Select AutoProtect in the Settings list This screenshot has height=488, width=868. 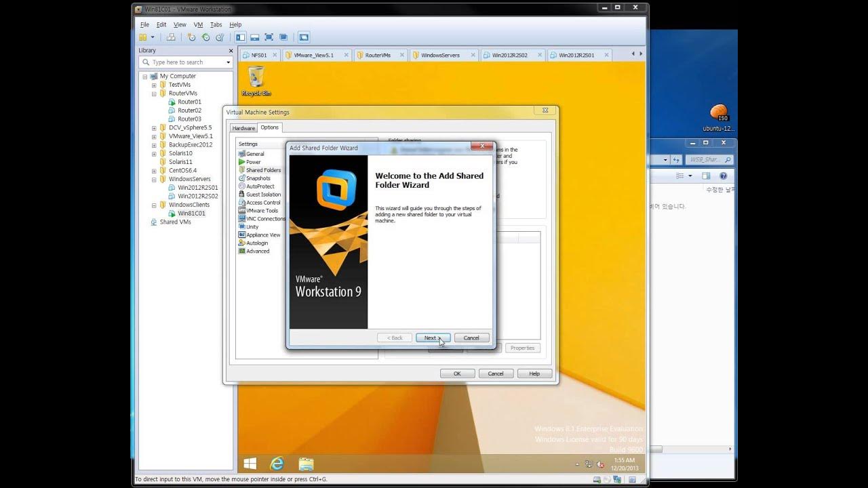(260, 186)
